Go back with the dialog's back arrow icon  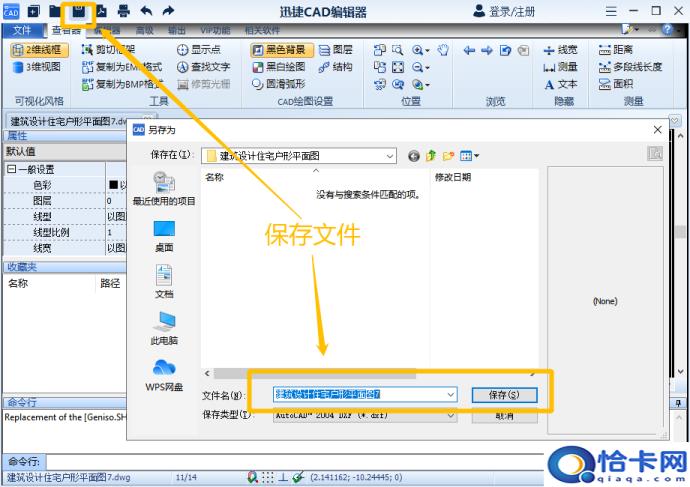414,156
